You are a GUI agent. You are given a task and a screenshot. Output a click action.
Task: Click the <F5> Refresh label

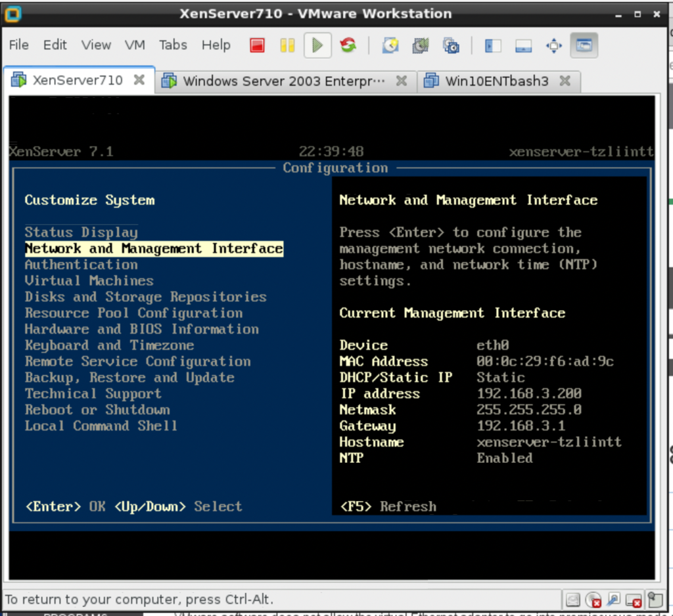(x=388, y=506)
